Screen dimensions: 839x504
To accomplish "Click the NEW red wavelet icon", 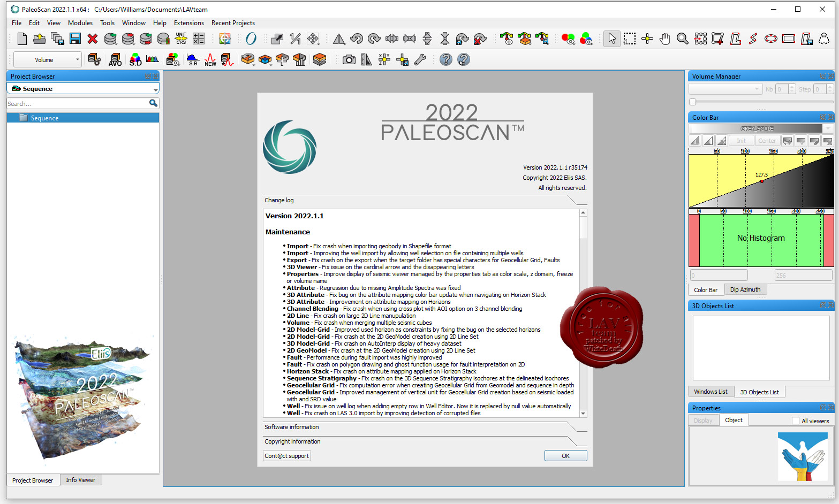I will pyautogui.click(x=210, y=59).
